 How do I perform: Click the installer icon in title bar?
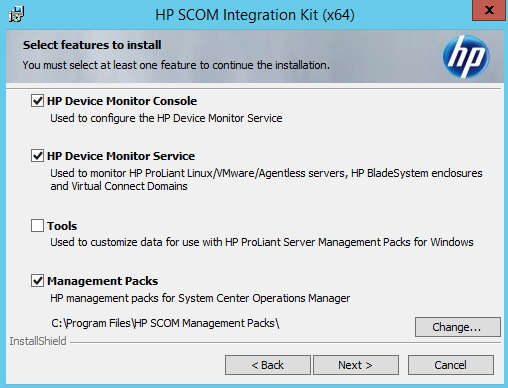[16, 14]
